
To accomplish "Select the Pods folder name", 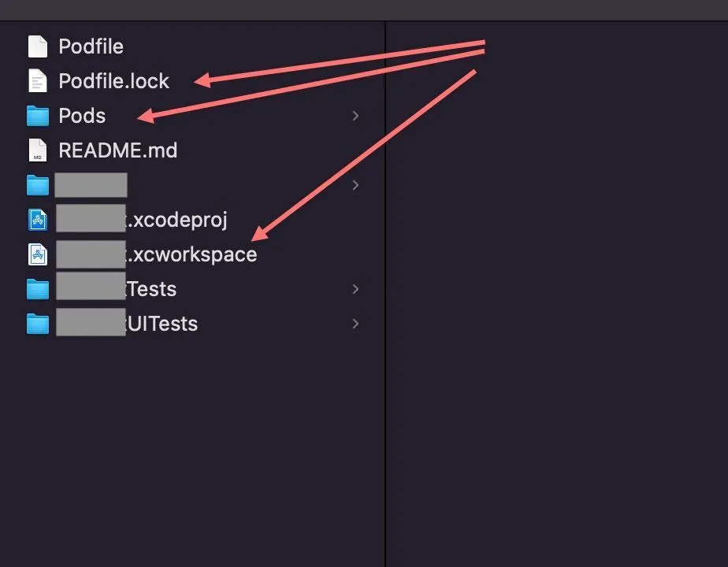I will tap(82, 116).
